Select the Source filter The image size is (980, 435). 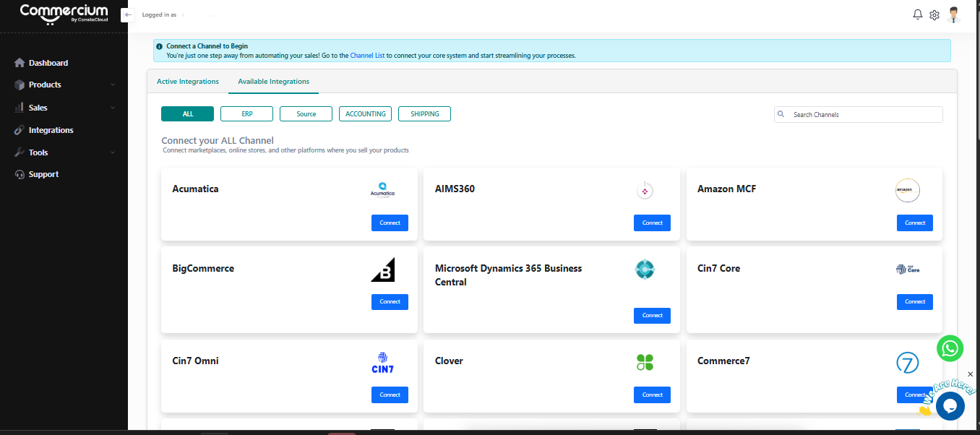306,113
